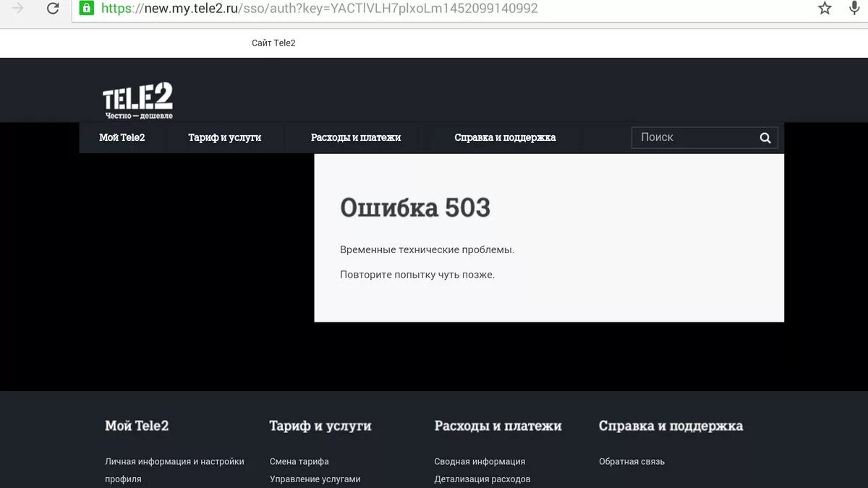
Task: Open Детализация расходов footer link
Action: (x=482, y=479)
